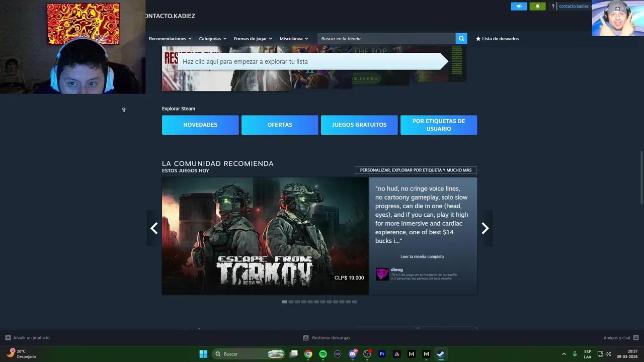Click the magnifier search button in store
This screenshot has height=362, width=644.
461,39
